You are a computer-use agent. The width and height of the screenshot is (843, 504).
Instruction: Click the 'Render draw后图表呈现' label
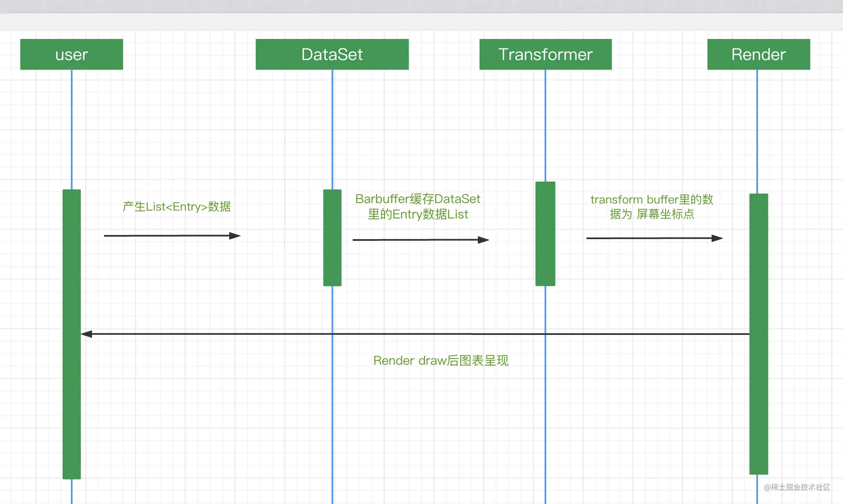tap(441, 360)
